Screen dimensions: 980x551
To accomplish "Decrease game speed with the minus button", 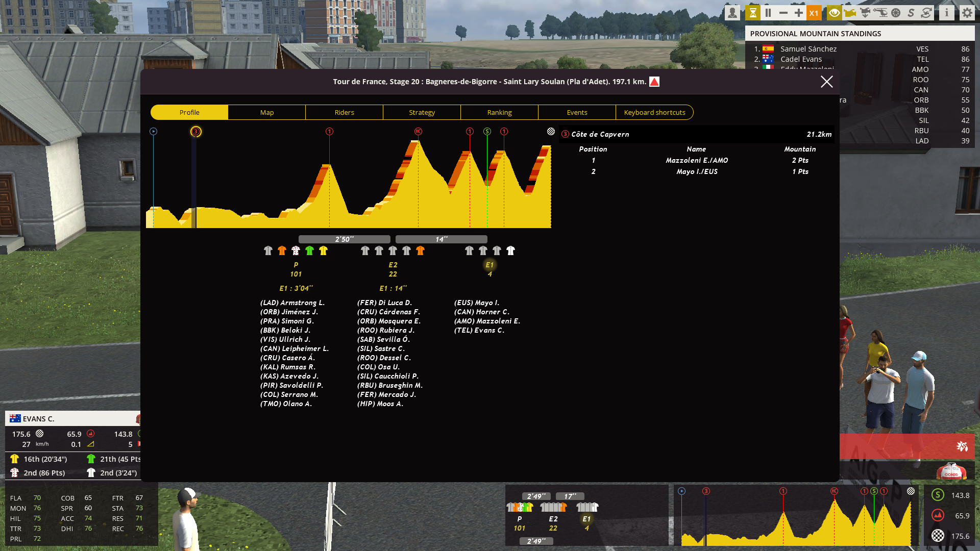I will pos(783,13).
